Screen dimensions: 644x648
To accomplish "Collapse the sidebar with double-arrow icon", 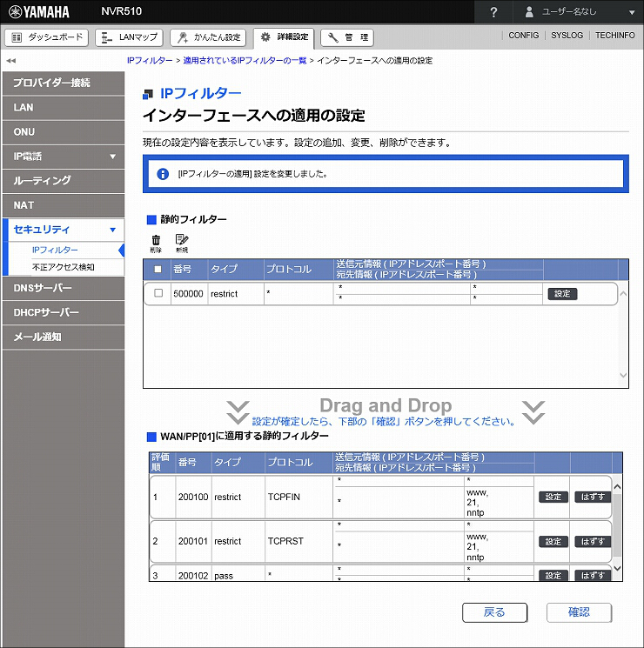I will tap(10, 61).
